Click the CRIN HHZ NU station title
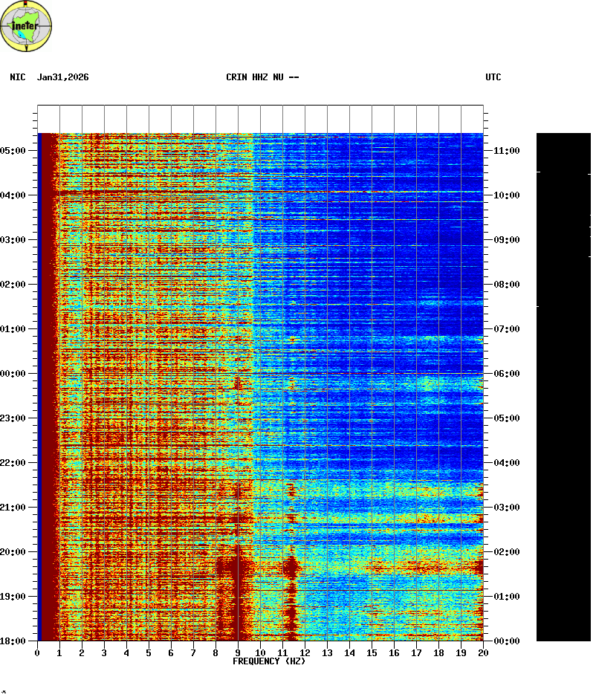596x700 pixels. click(262, 77)
